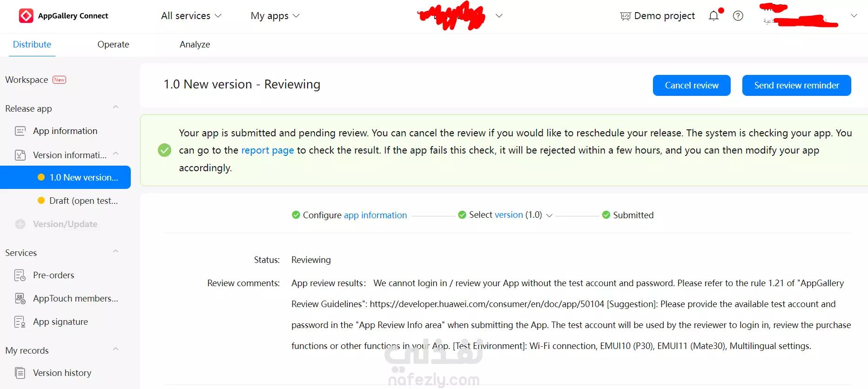Switch to the Operate tab
Viewport: 868px width, 389px height.
coord(113,45)
